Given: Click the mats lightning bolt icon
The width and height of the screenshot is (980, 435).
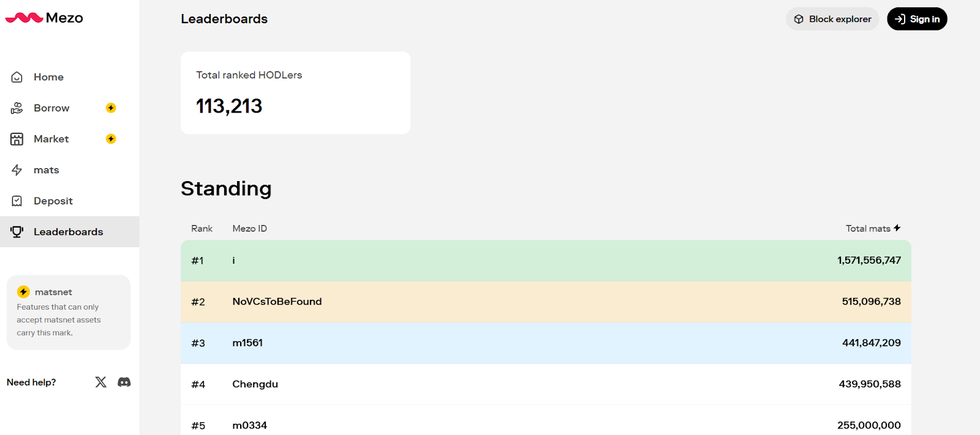Looking at the screenshot, I should tap(17, 170).
